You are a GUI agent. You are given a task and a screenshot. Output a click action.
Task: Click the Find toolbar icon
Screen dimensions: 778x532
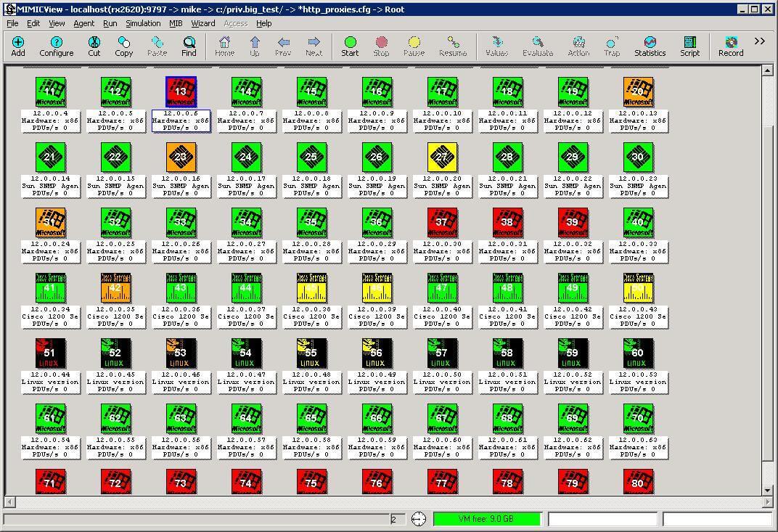[x=189, y=46]
